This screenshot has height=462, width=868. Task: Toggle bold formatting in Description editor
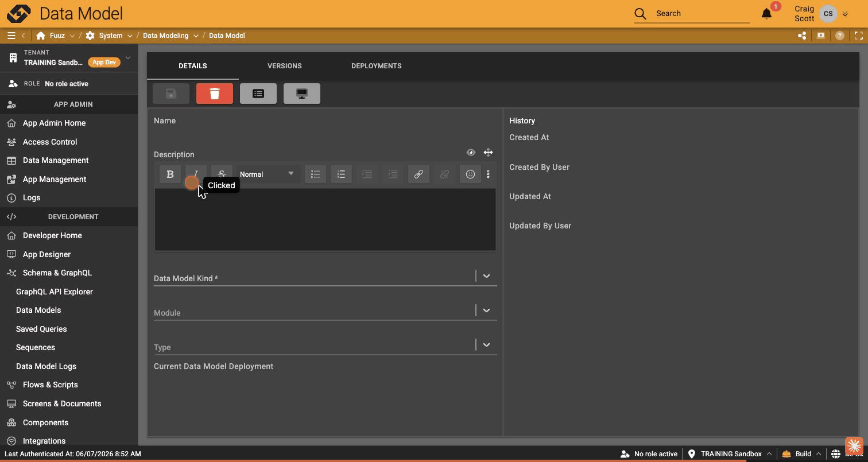point(170,174)
